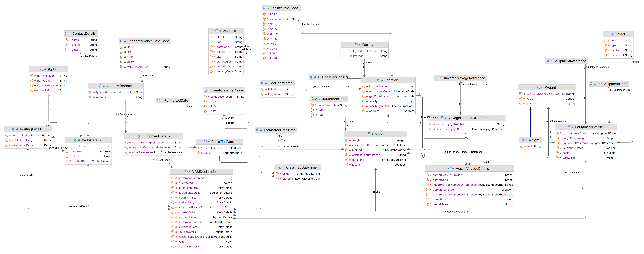644x254 pixels.
Task: Click the field icon beside carrierVoyageNumber
Action: coord(431,124)
